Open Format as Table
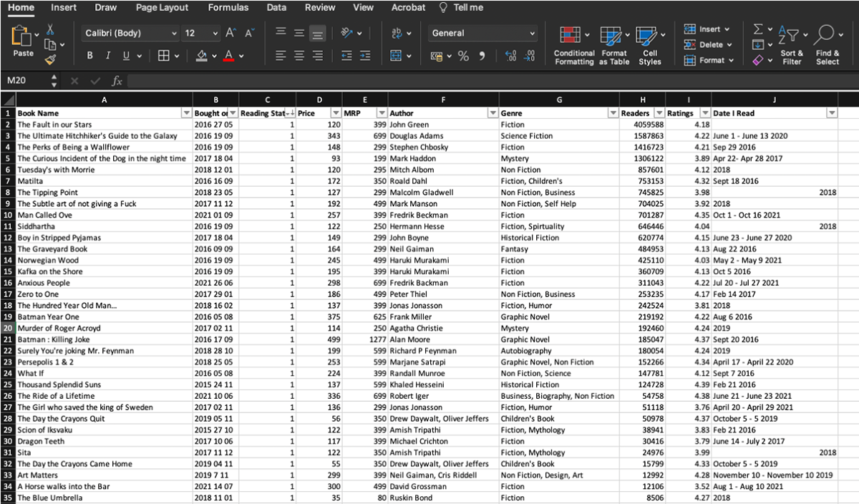Image resolution: width=859 pixels, height=504 pixels. point(614,46)
